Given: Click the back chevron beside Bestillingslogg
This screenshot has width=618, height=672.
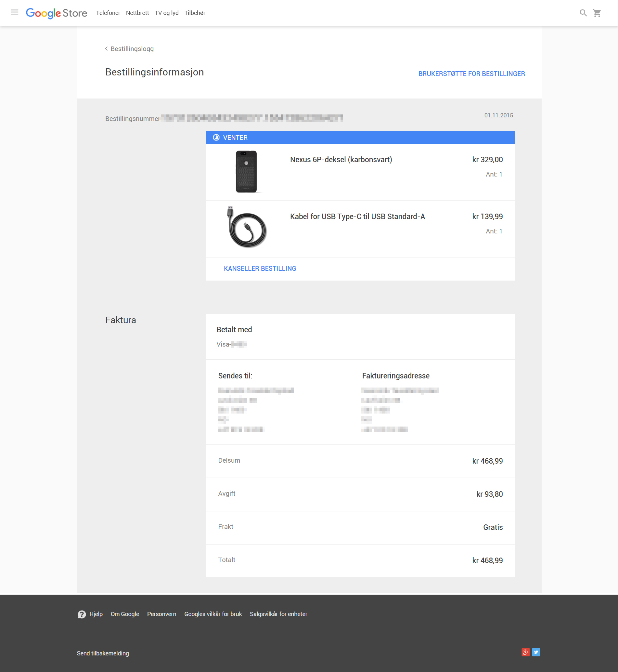Looking at the screenshot, I should point(106,48).
